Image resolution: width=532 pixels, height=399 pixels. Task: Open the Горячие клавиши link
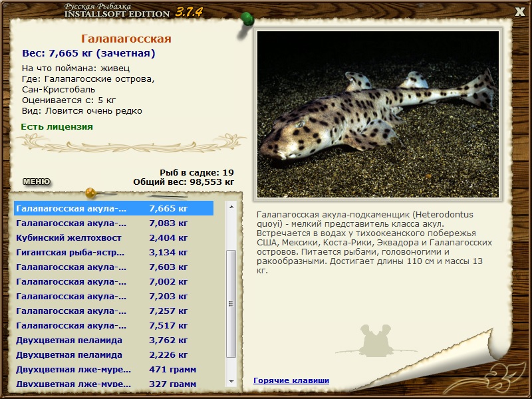[x=291, y=380]
